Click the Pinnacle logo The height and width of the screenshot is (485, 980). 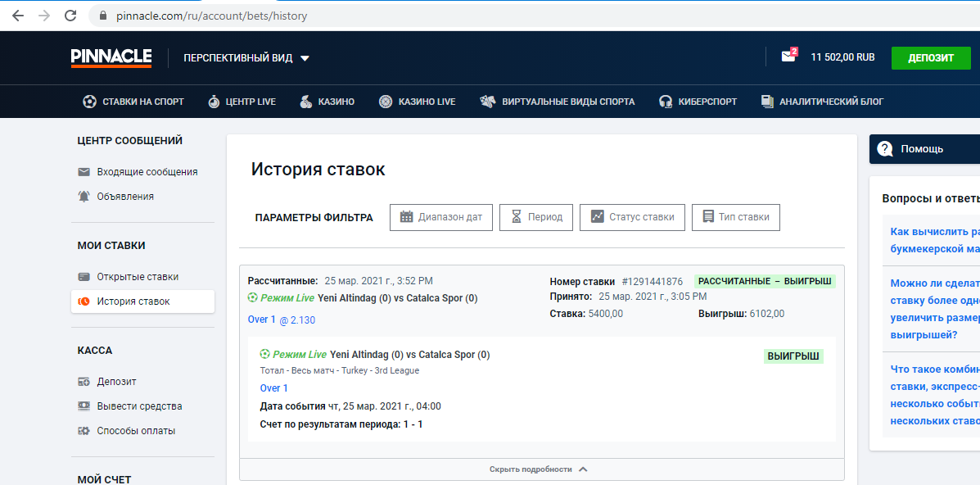coord(111,57)
